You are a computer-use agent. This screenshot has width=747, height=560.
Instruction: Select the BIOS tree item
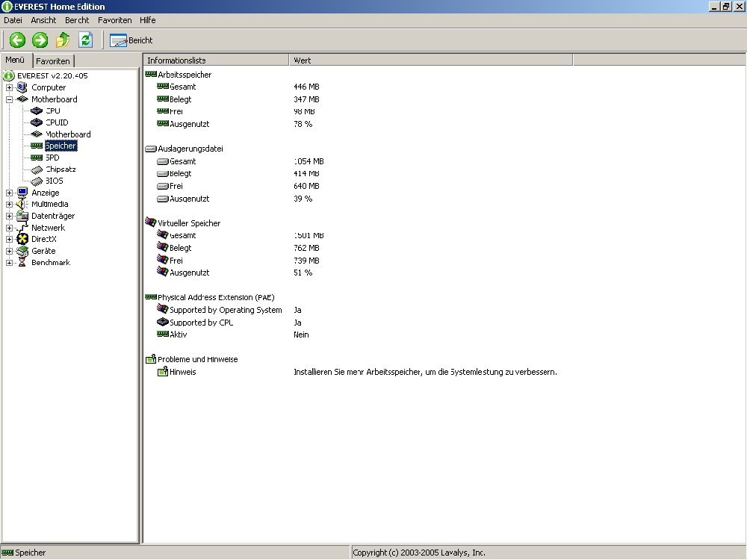tap(55, 181)
